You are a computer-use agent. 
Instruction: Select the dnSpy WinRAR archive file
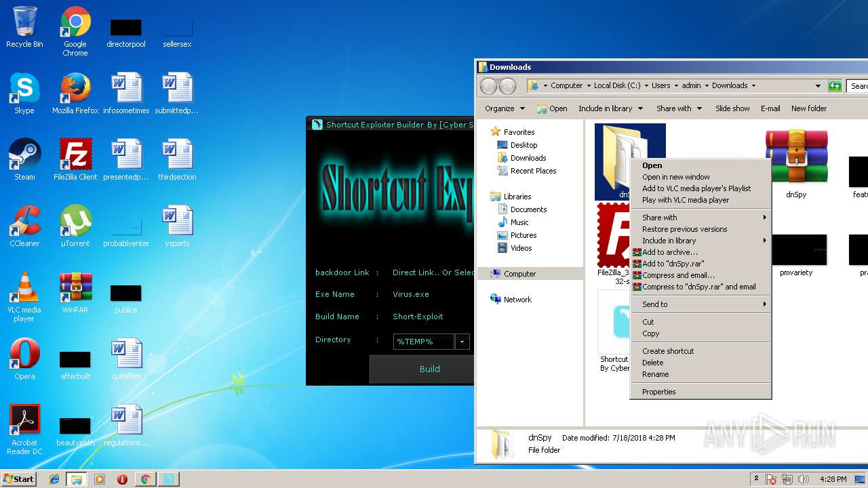[x=796, y=163]
